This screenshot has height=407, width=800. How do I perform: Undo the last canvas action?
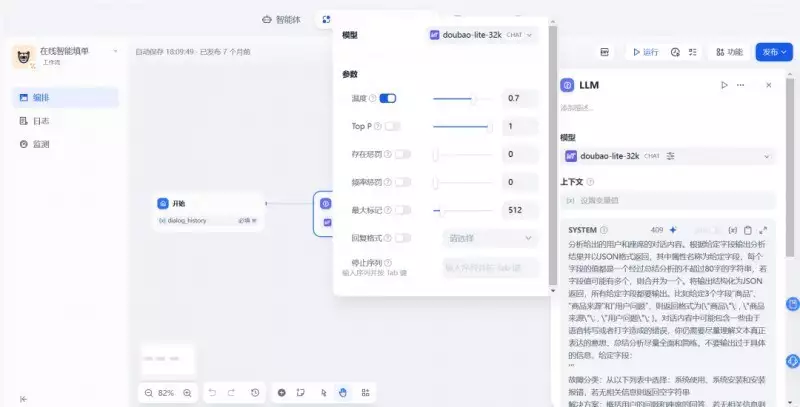212,393
